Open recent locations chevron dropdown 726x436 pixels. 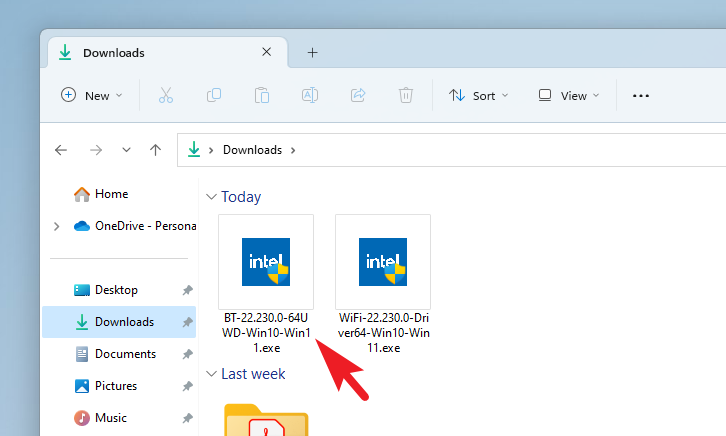[126, 150]
